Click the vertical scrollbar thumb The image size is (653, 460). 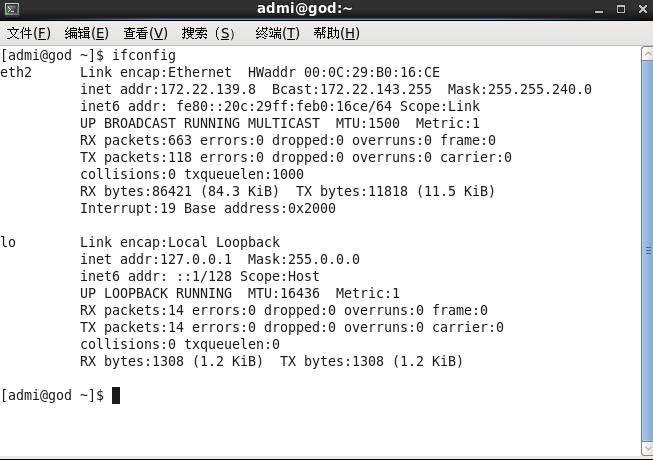(x=645, y=250)
